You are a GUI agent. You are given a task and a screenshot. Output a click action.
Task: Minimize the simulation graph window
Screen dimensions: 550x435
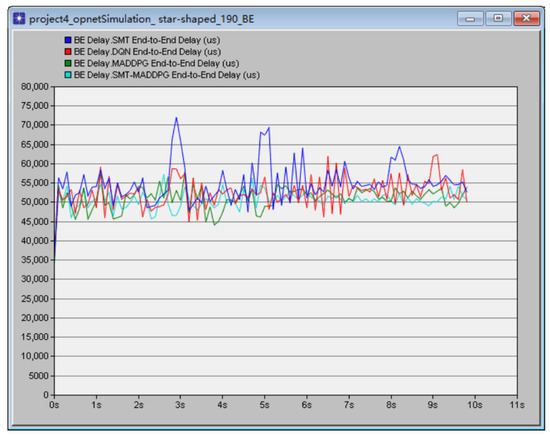[470, 18]
